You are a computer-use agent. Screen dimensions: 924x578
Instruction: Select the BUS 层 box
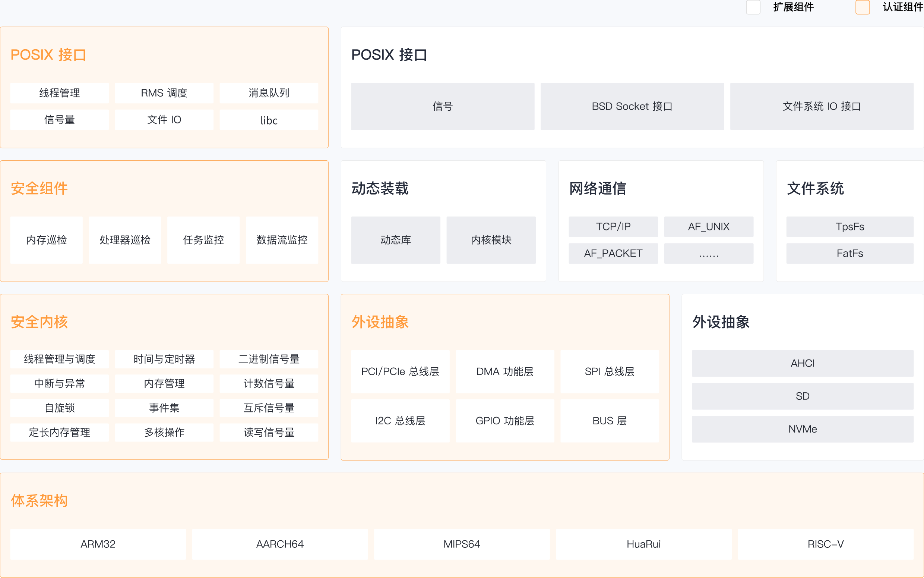(610, 421)
